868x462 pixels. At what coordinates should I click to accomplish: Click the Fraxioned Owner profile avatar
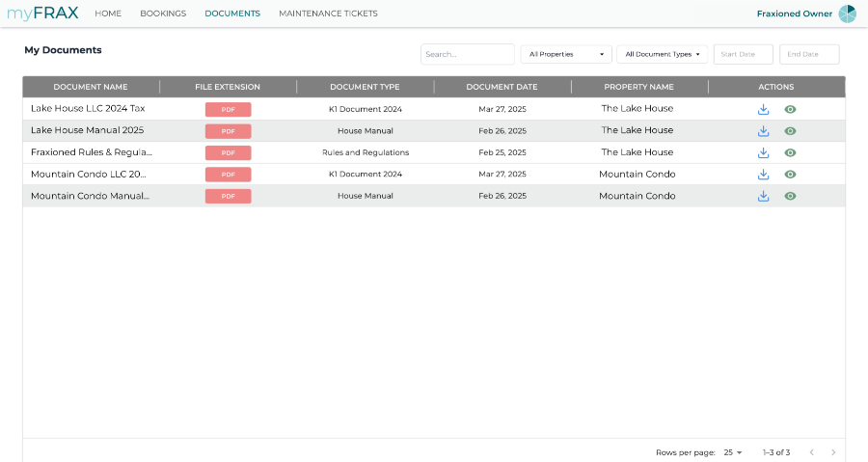847,14
